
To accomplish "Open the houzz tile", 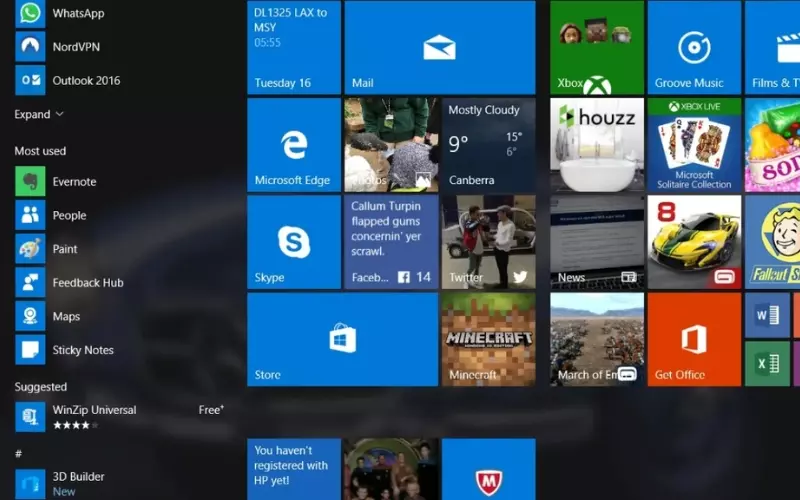I will (597, 145).
